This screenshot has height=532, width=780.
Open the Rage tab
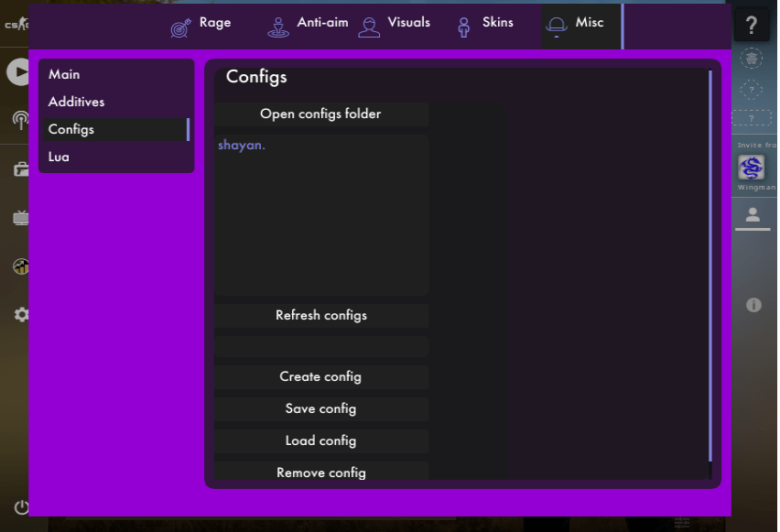(201, 27)
